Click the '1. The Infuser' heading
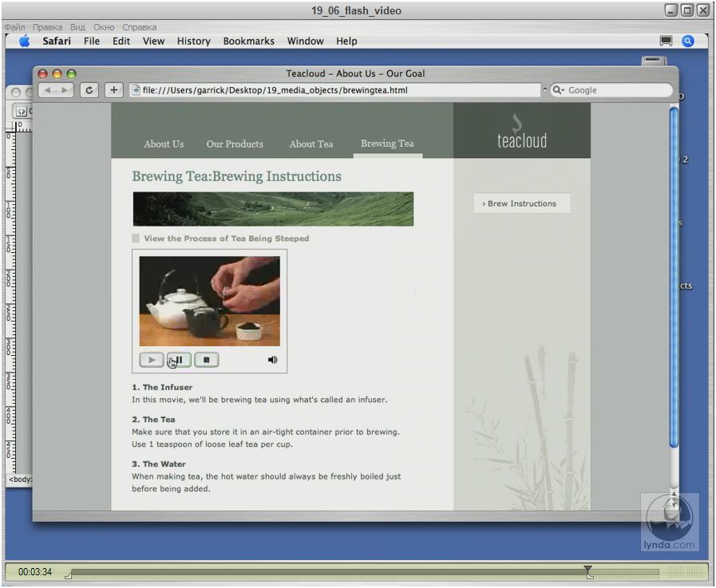The image size is (716, 588). tap(162, 387)
